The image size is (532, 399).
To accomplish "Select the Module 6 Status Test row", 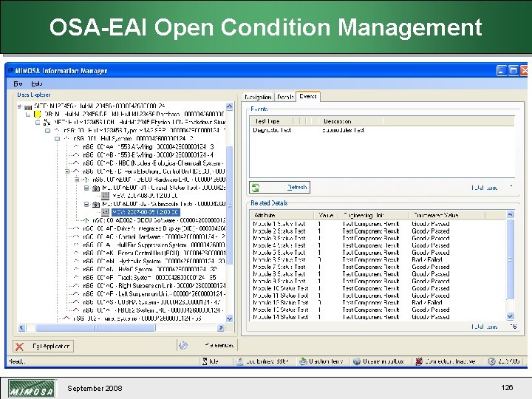I will click(x=378, y=259).
